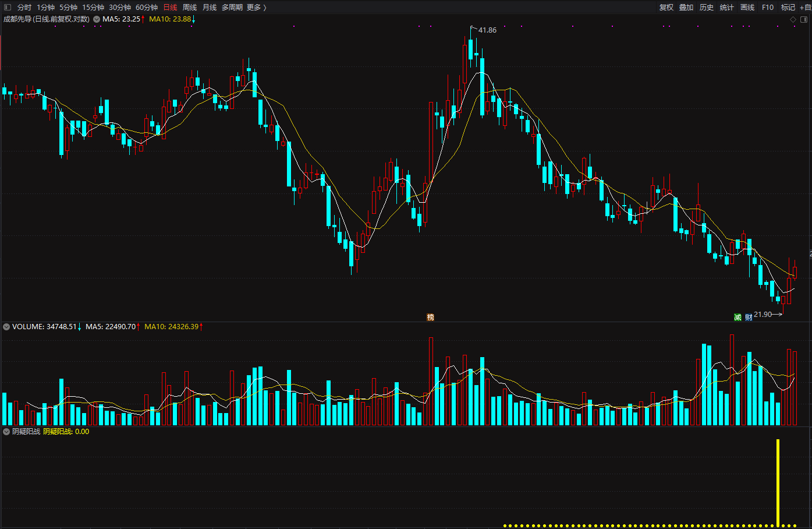Click the 41.86 high price label
This screenshot has height=529, width=812.
coord(488,30)
